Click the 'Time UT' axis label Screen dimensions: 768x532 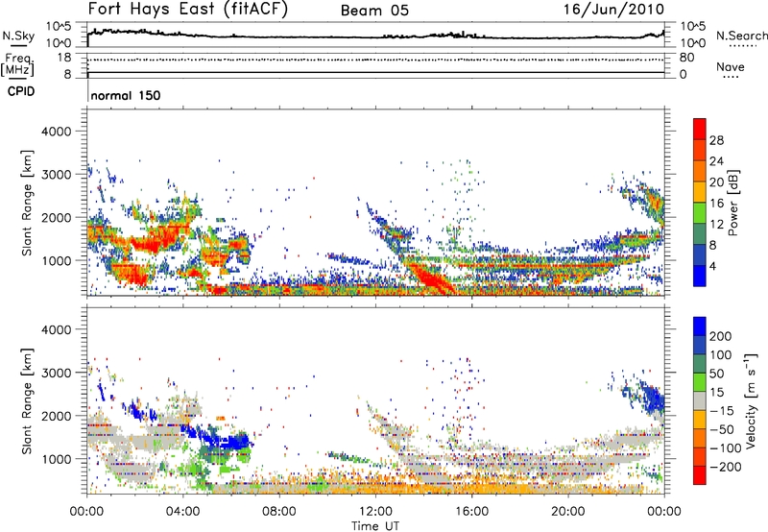(375, 525)
